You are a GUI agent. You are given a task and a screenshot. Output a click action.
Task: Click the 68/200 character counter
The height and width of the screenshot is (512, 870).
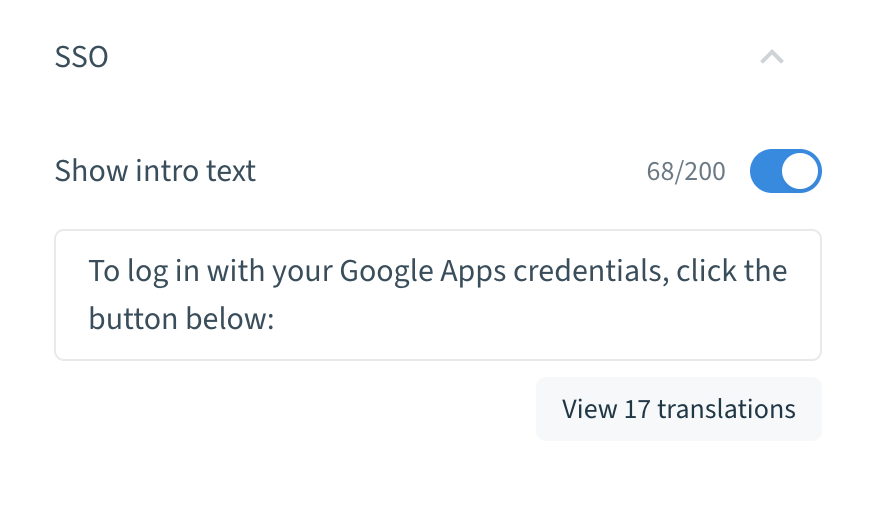[686, 172]
